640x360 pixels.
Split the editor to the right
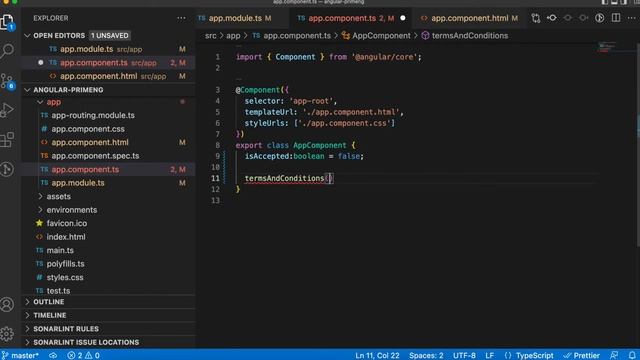pyautogui.click(x=616, y=18)
